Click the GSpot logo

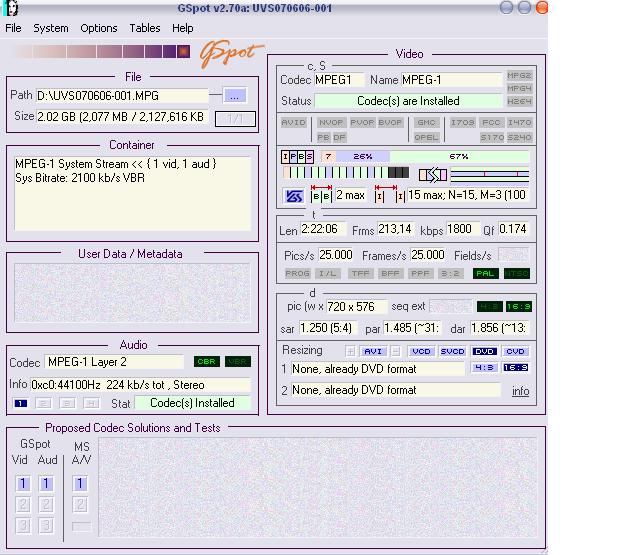pos(231,53)
